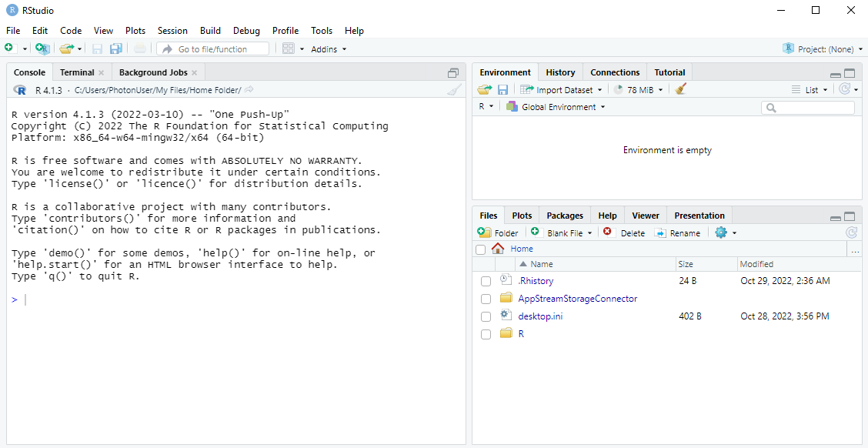Click the Rename button in Files

tap(677, 232)
